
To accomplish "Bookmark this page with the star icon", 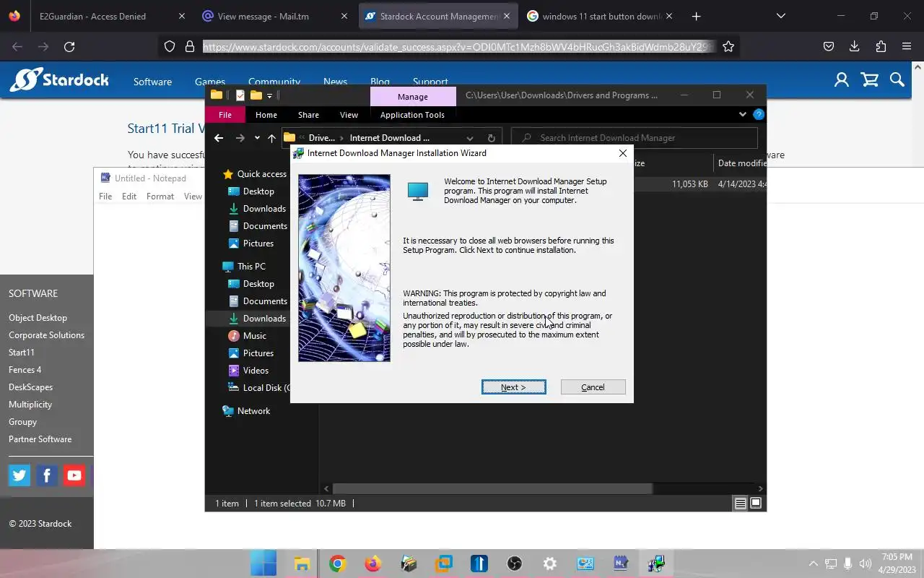I will [x=728, y=47].
